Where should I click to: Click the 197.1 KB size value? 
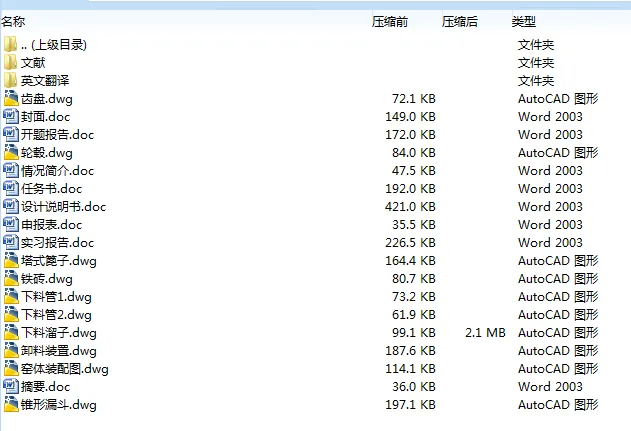410,405
